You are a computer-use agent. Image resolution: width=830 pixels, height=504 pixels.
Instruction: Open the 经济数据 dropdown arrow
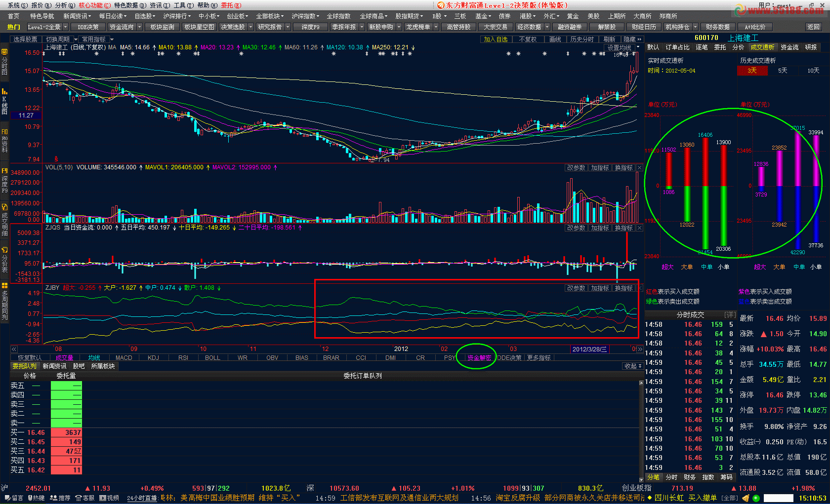tap(547, 27)
